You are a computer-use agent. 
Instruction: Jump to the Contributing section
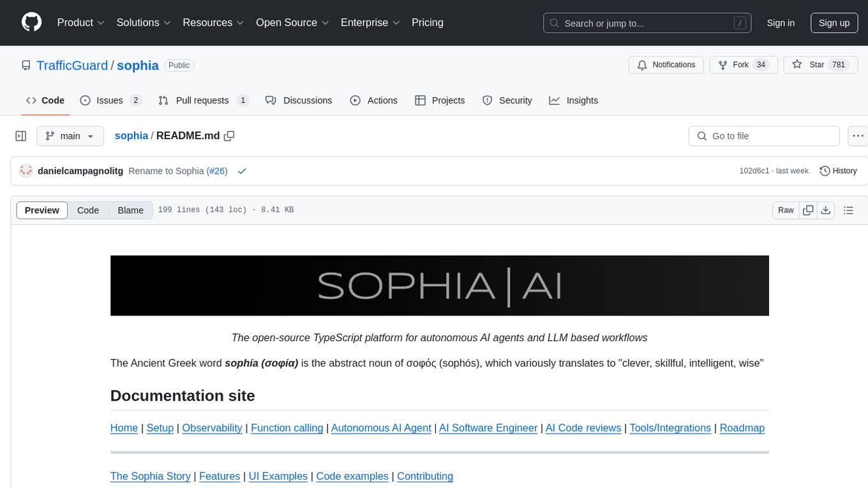(x=425, y=476)
